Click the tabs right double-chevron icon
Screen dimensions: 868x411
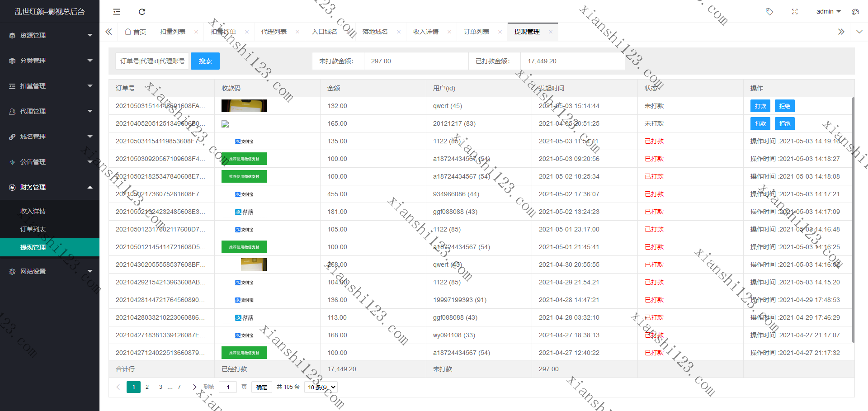point(841,32)
